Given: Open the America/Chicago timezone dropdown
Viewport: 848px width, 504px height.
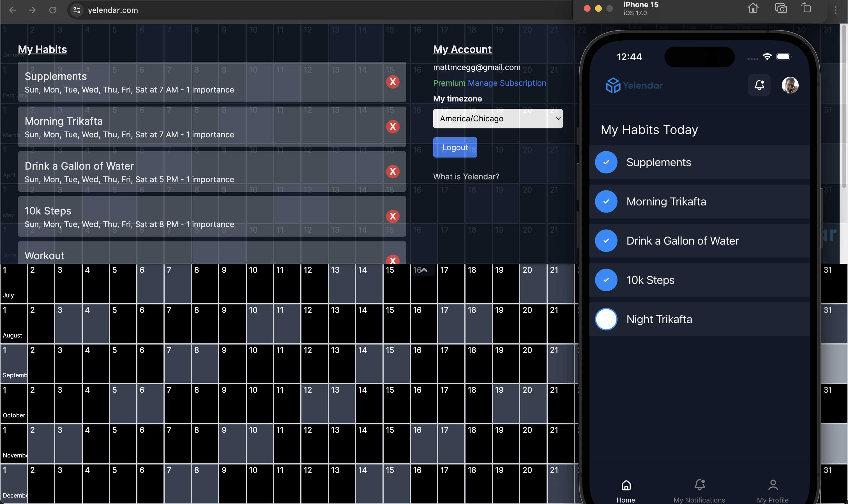Looking at the screenshot, I should (498, 119).
